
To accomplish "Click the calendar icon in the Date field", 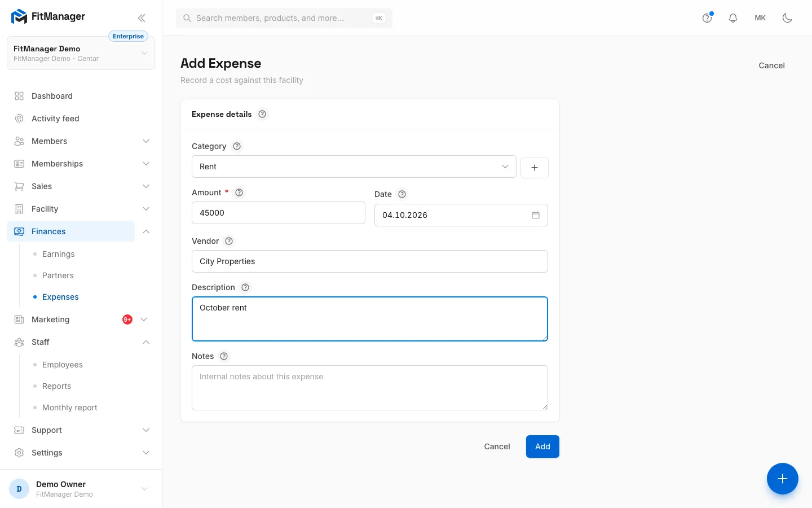I will [x=536, y=215].
